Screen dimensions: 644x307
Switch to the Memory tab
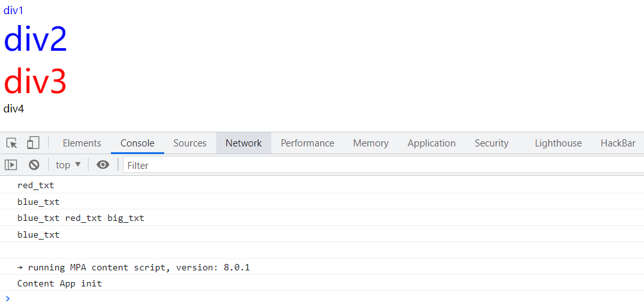371,143
